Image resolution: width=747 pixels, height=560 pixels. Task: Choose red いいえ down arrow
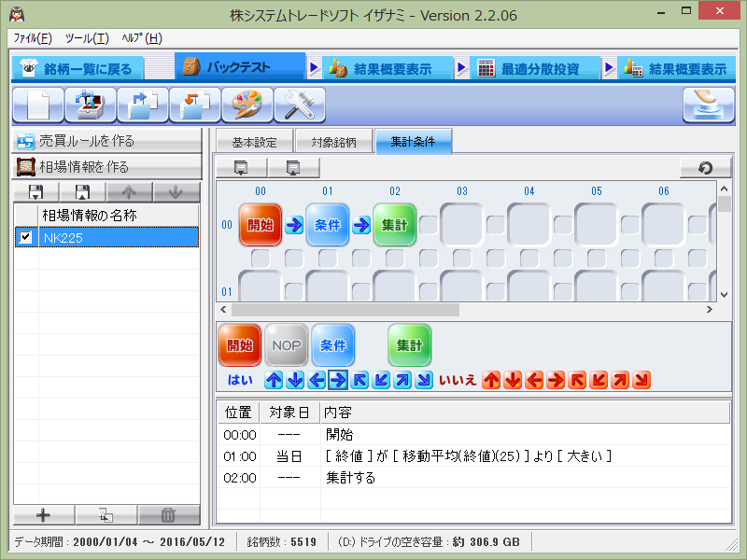click(x=513, y=380)
